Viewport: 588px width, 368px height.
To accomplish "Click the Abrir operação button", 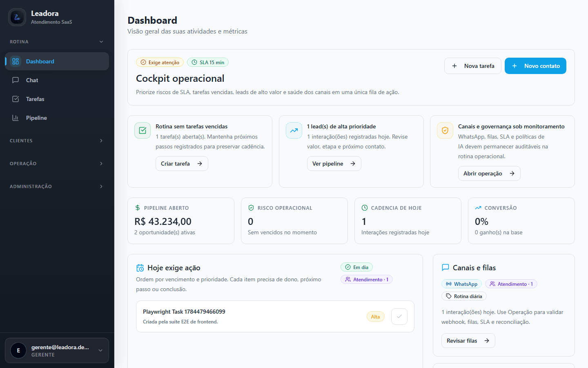I will pyautogui.click(x=489, y=173).
